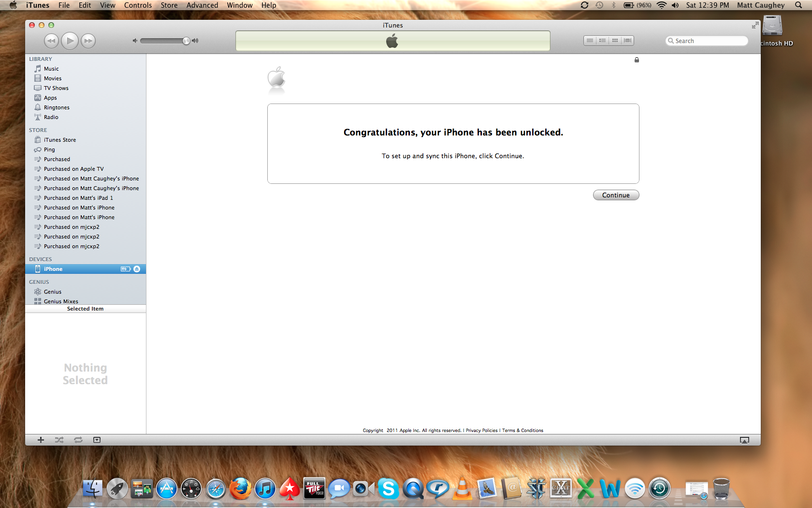Image resolution: width=812 pixels, height=508 pixels.
Task: Toggle repeat mode
Action: coord(78,440)
